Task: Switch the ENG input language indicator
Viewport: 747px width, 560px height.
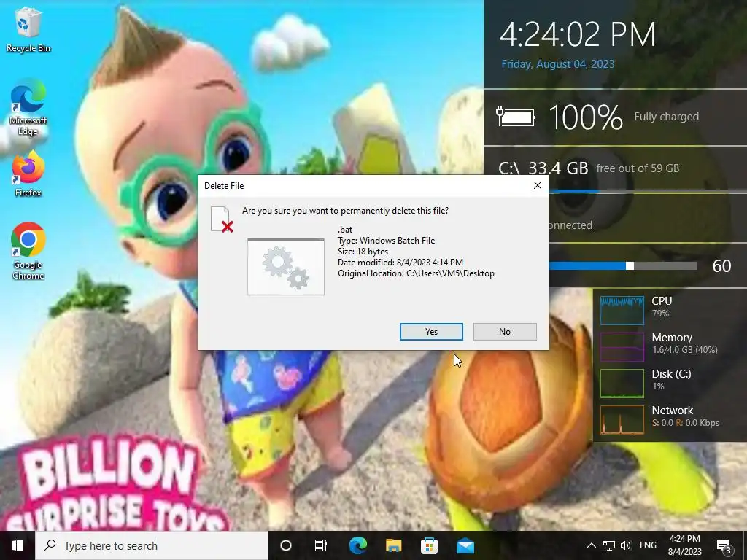Action: pyautogui.click(x=648, y=545)
